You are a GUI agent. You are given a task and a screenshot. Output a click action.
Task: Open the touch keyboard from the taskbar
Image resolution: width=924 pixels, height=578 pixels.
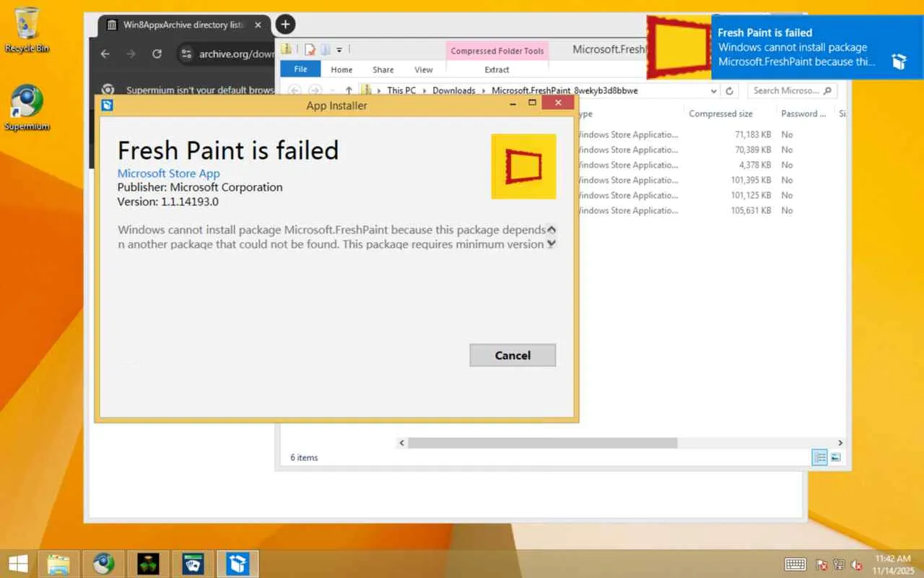pos(796,564)
